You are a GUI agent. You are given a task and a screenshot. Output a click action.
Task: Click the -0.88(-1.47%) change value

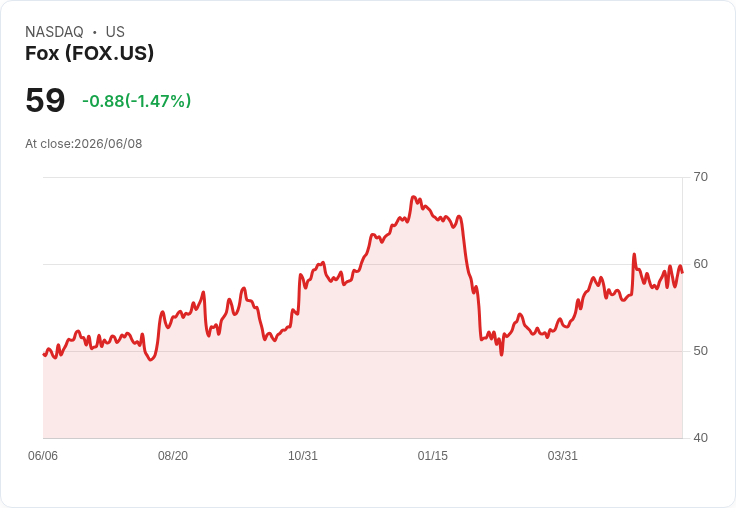[137, 101]
